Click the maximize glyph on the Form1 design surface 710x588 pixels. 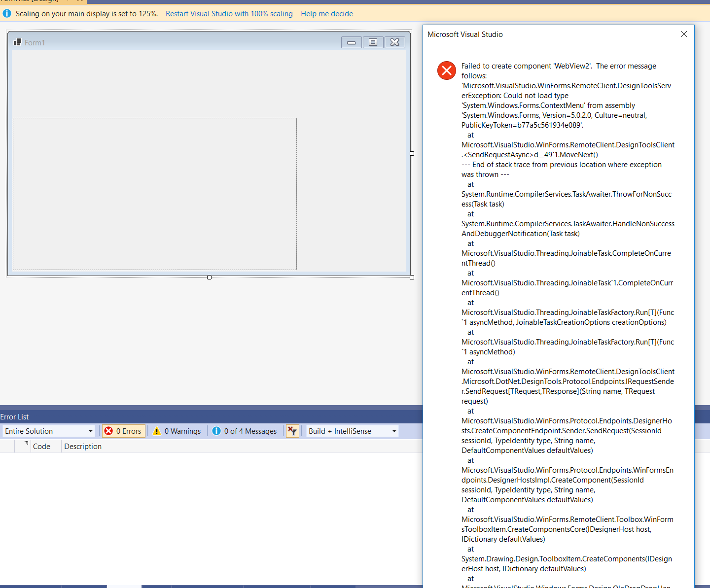tap(373, 42)
